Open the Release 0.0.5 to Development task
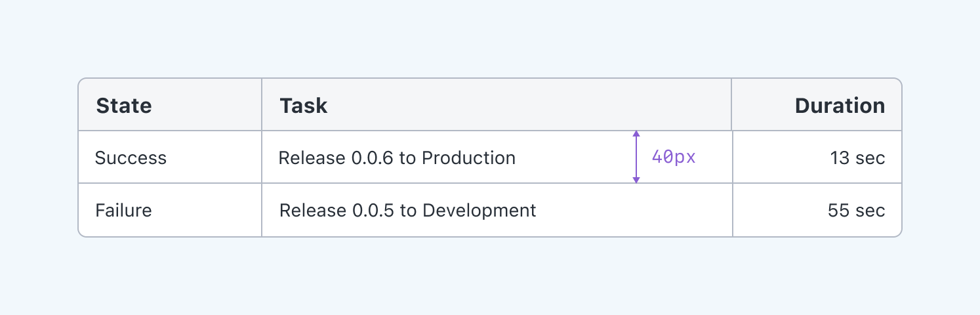This screenshot has width=980, height=315. (x=407, y=211)
